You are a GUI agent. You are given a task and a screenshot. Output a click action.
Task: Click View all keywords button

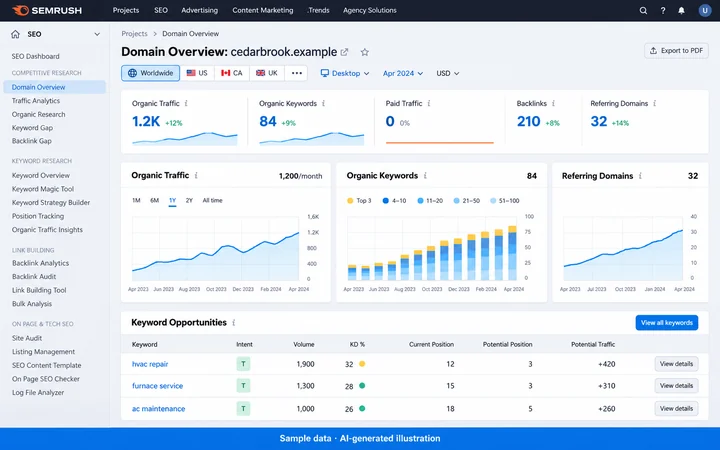[x=667, y=323]
